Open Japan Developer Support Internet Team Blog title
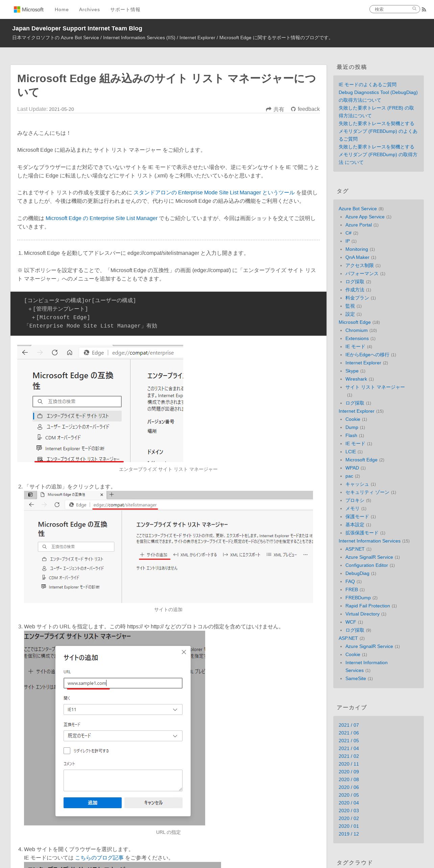Viewport: 434px width, 868px height. coord(77,28)
